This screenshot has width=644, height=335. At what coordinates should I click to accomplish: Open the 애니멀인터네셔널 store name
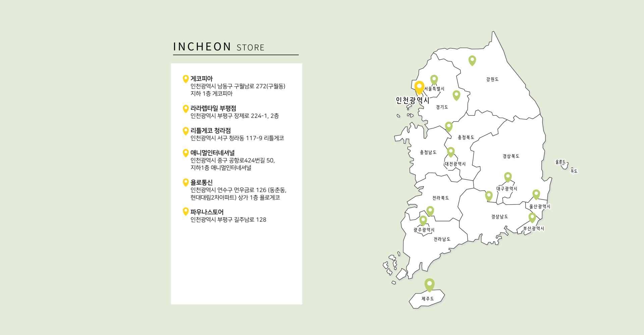tap(213, 153)
